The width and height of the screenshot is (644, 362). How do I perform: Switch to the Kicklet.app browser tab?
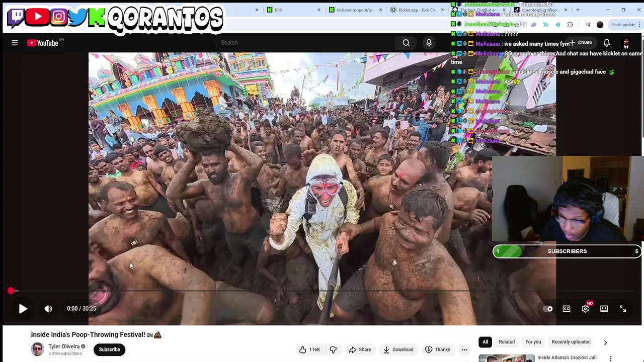point(417,10)
